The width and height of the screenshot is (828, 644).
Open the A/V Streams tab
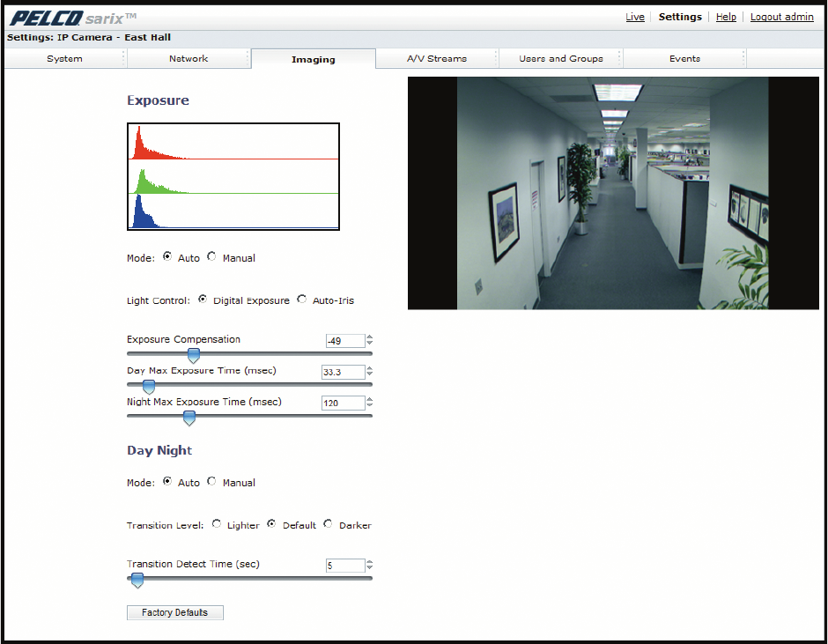[x=437, y=59]
